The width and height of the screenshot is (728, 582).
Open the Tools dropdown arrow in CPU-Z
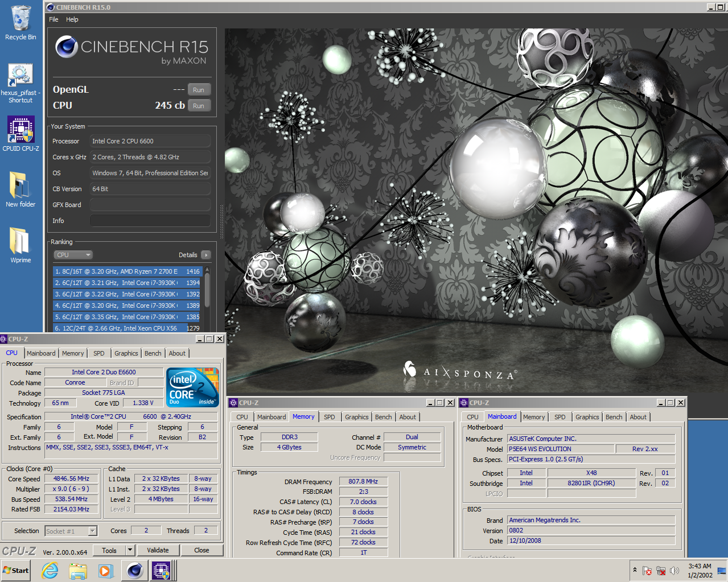point(130,550)
